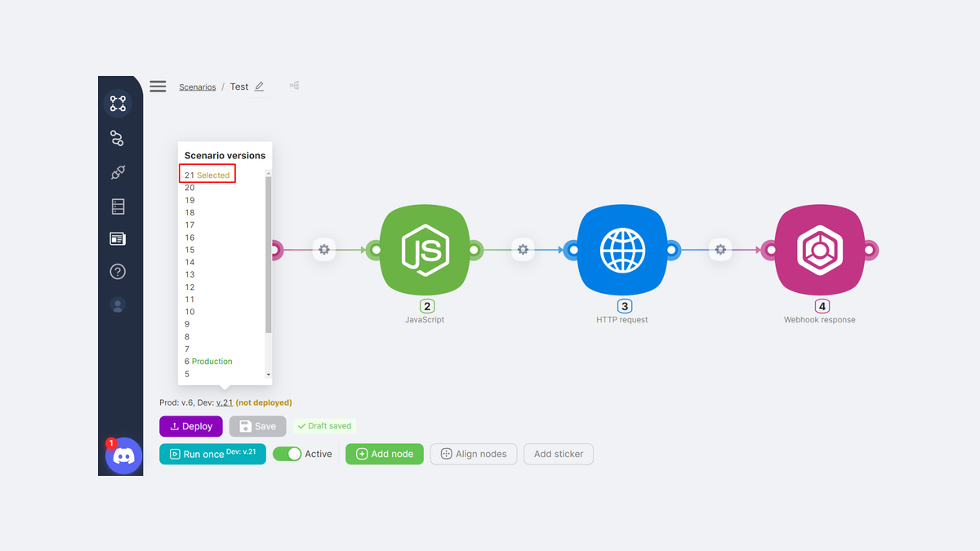Open the Discord chat icon
Image resolution: width=980 pixels, height=551 pixels.
(124, 455)
